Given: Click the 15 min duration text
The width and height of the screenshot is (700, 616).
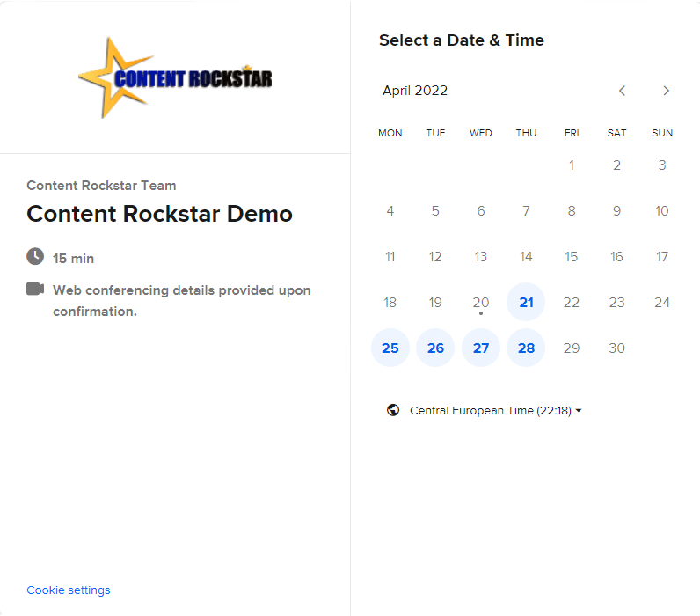Looking at the screenshot, I should 73,259.
